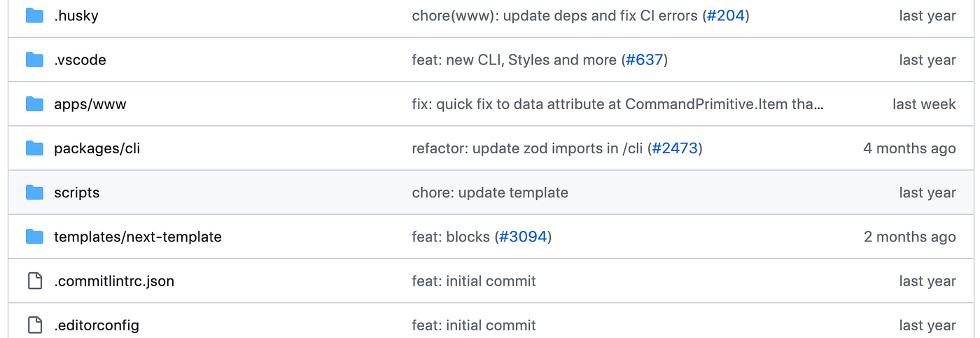This screenshot has height=338, width=980.
Task: Click the packages/cli folder icon
Action: tap(34, 148)
